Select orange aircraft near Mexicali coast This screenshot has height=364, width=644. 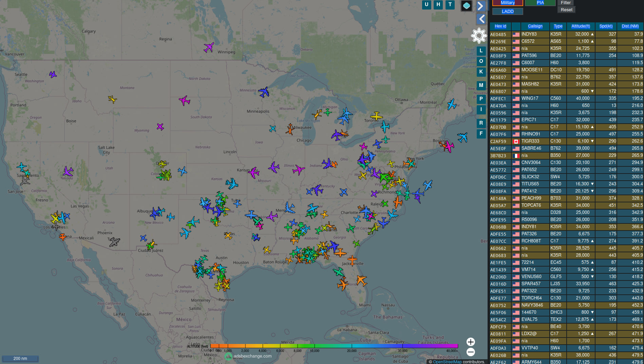[63, 237]
